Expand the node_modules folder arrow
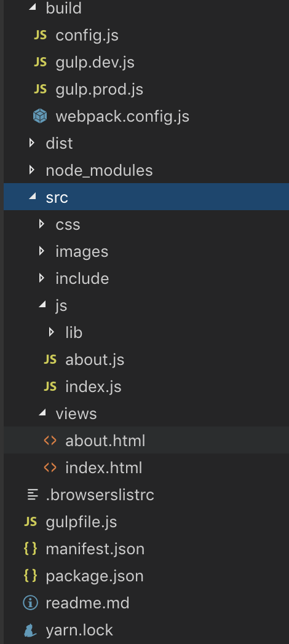The height and width of the screenshot is (644, 289). (x=31, y=170)
